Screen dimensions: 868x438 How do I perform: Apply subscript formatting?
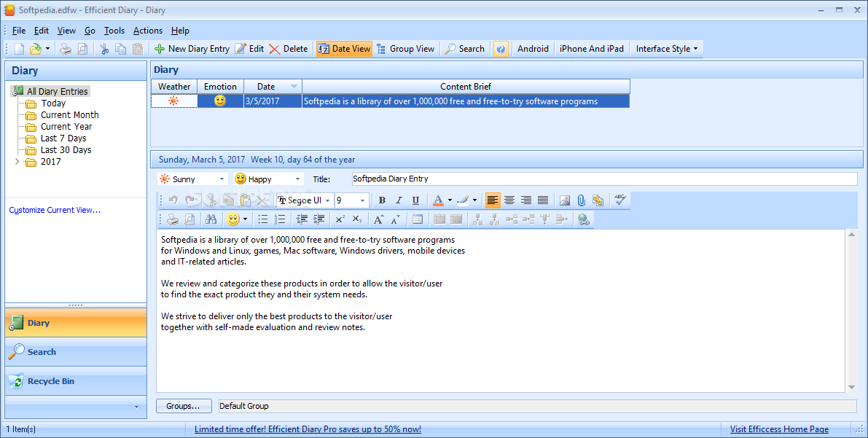point(357,219)
